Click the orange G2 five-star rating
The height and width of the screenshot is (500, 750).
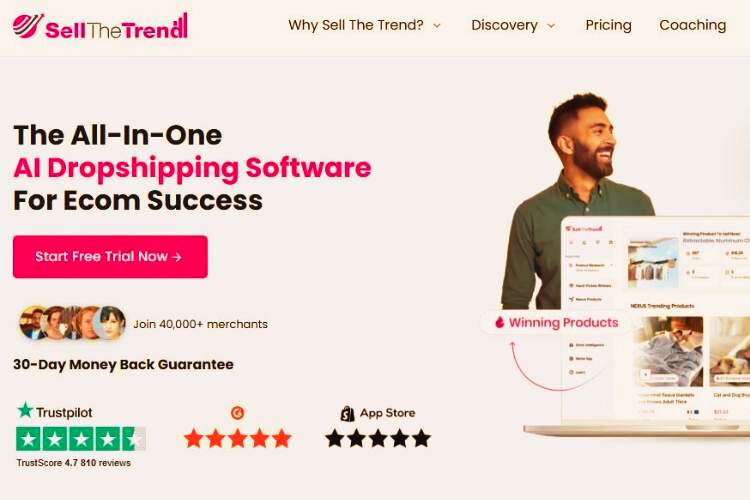[x=238, y=438]
